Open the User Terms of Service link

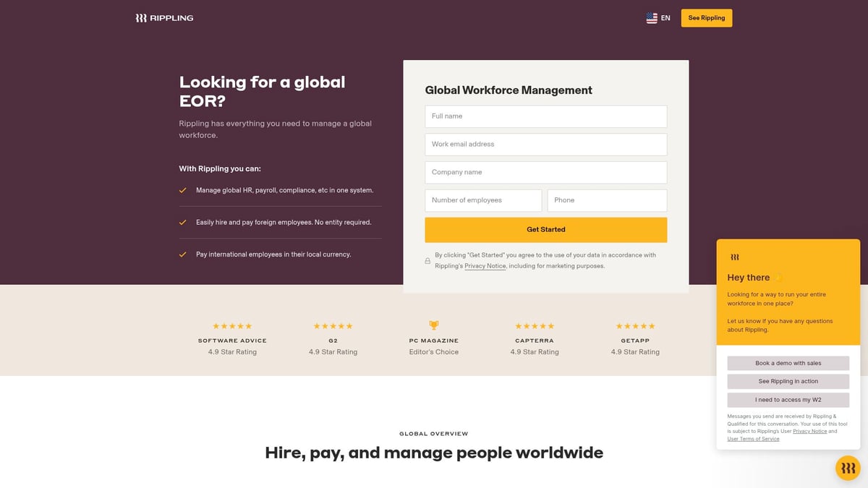pyautogui.click(x=753, y=438)
